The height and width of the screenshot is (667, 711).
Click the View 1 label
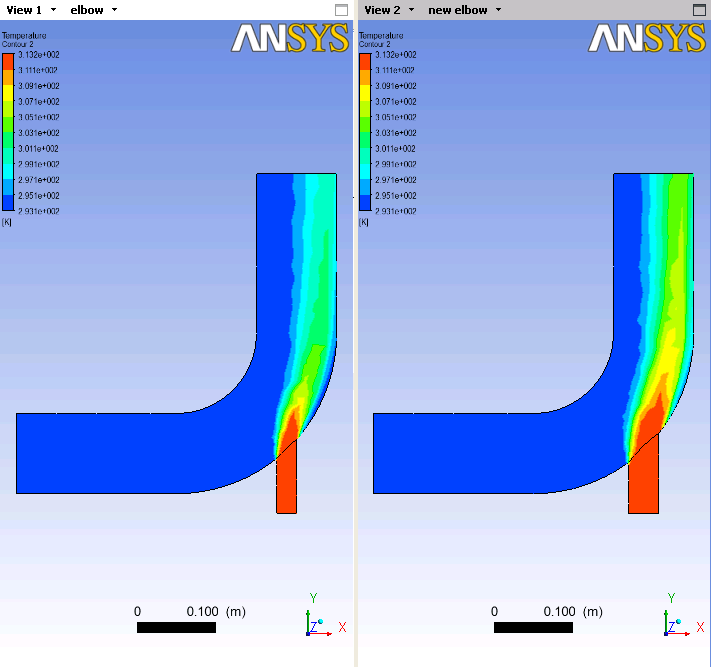point(24,10)
